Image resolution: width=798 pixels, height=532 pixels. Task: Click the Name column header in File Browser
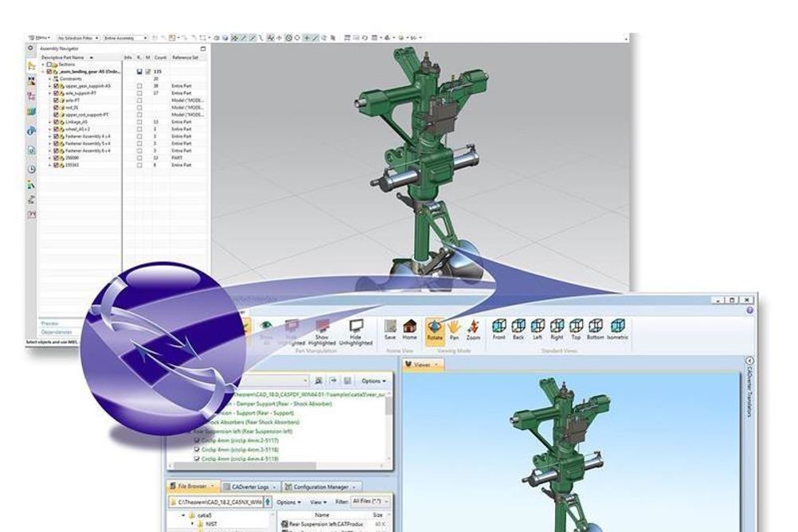322,515
